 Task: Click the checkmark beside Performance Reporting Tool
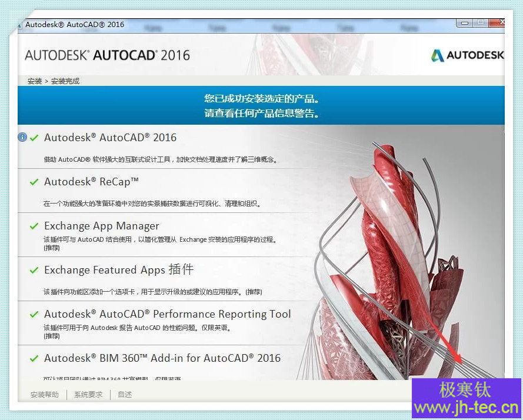coord(34,314)
